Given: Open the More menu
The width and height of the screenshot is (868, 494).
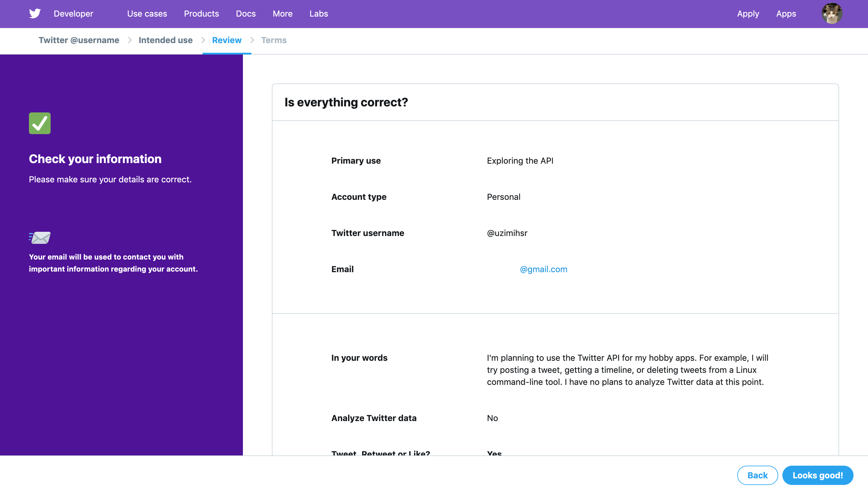Looking at the screenshot, I should tap(282, 14).
